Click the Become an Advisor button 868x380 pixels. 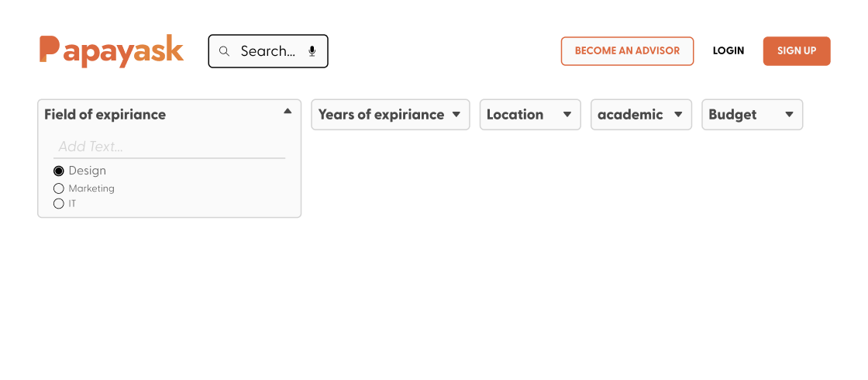[x=627, y=51]
